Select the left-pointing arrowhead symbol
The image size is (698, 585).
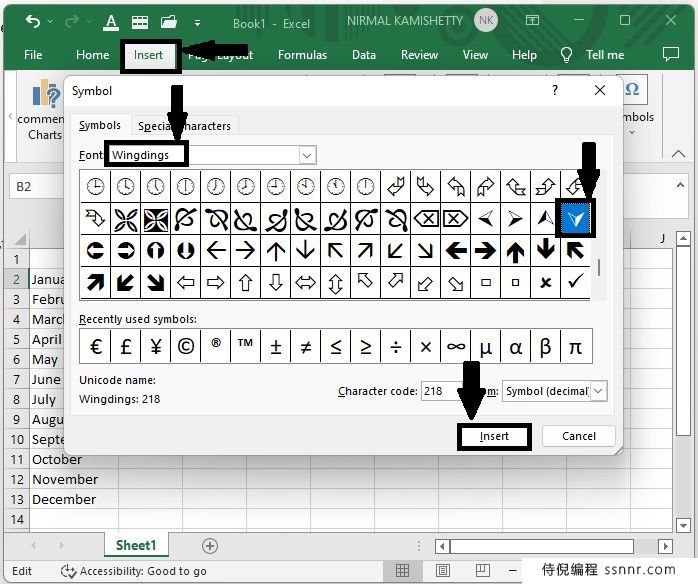pyautogui.click(x=485, y=219)
